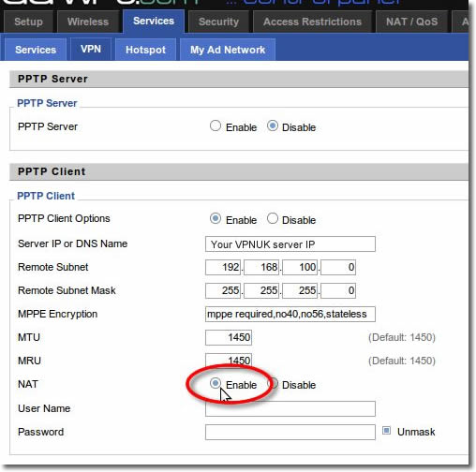Click the User Name input field

coord(290,408)
